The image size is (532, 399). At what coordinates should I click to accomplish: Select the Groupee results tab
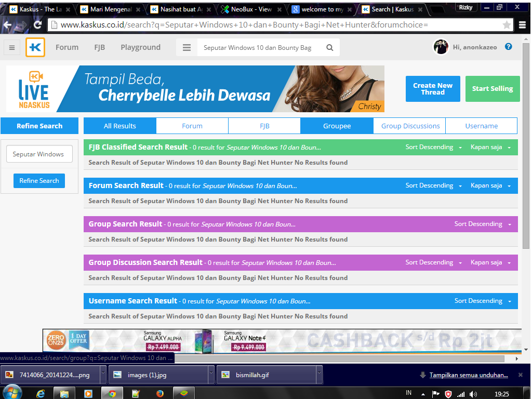(x=337, y=126)
